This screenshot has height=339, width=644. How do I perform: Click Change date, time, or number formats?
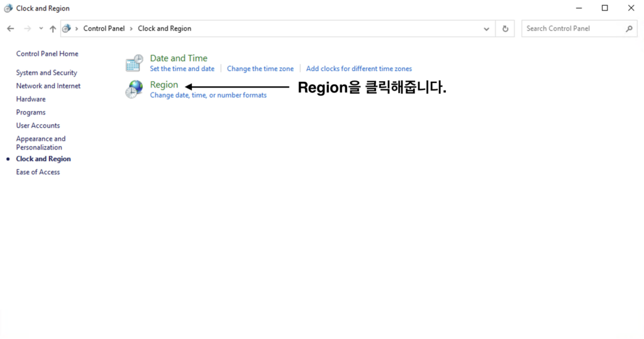pos(208,95)
